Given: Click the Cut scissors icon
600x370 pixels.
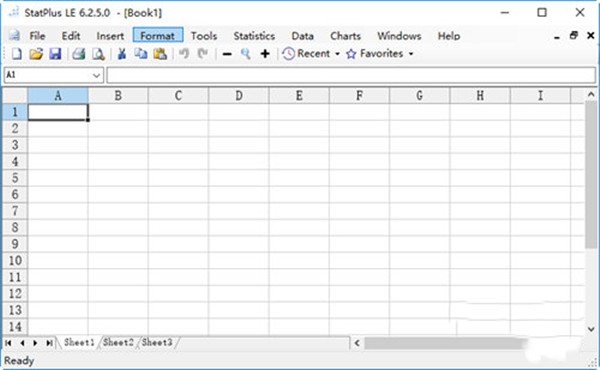Looking at the screenshot, I should click(x=122, y=54).
